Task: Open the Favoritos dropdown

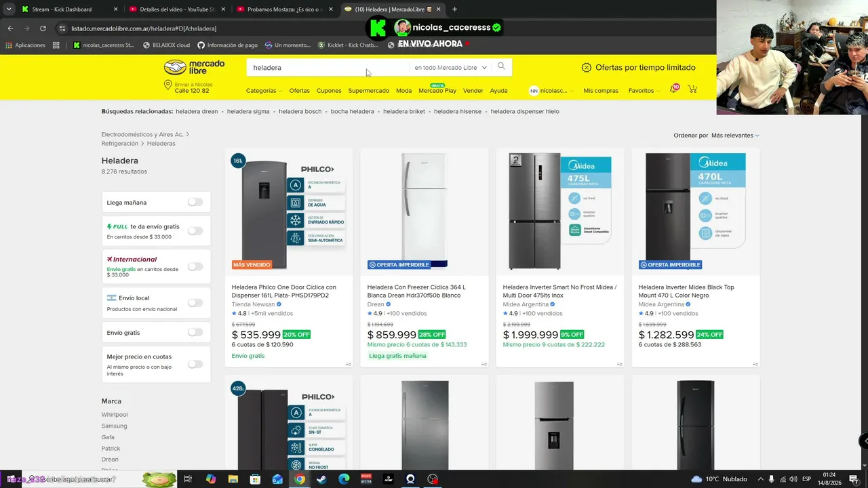Action: pos(644,91)
